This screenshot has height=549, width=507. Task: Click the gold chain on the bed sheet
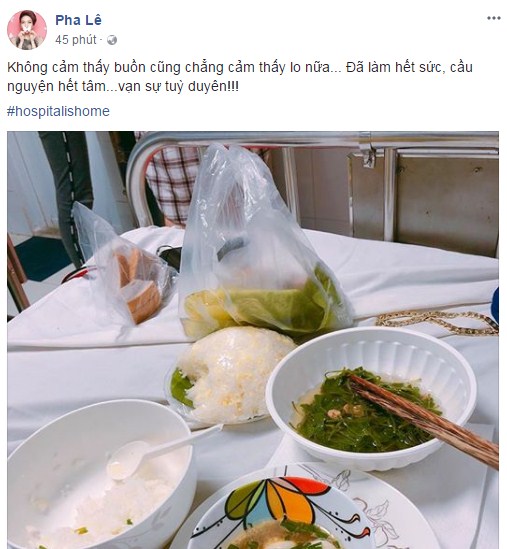(x=437, y=321)
